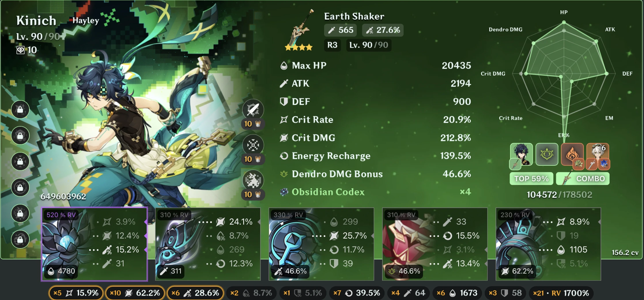Image resolution: width=644 pixels, height=300 pixels.
Task: Click the top locked constellation icon
Action: coord(20,110)
